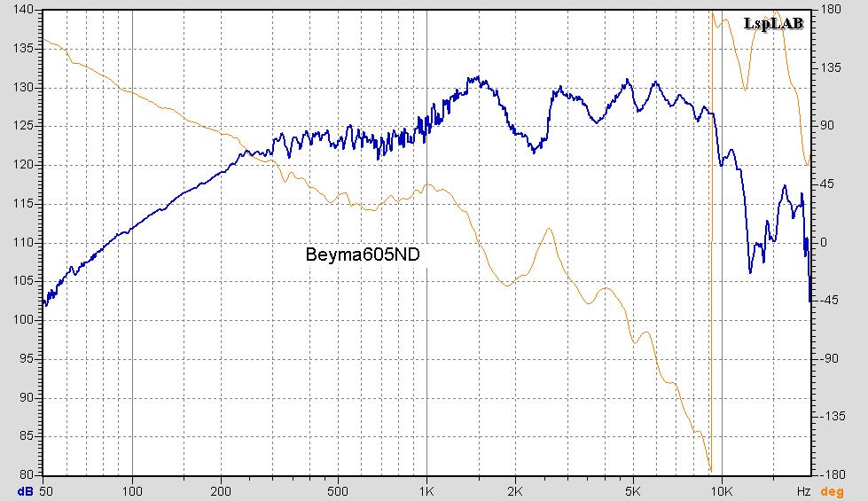Click the 180 value on degree axis
Image resolution: width=868 pixels, height=501 pixels.
831,10
